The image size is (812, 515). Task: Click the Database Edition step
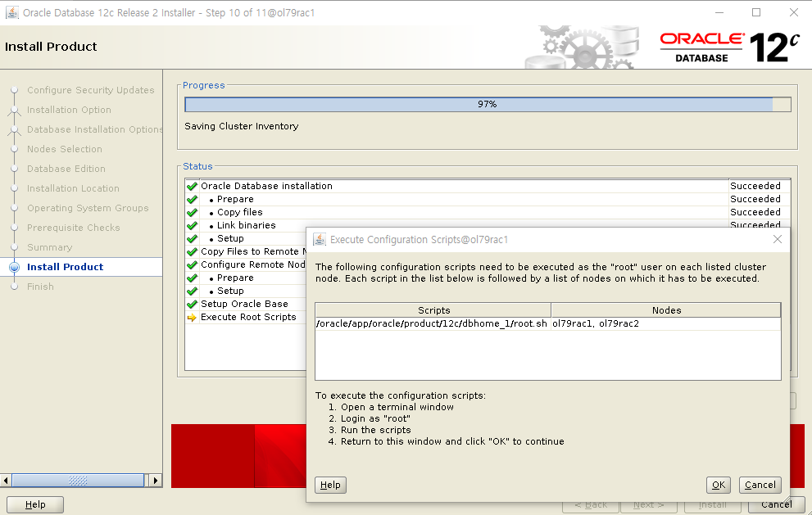click(x=66, y=169)
